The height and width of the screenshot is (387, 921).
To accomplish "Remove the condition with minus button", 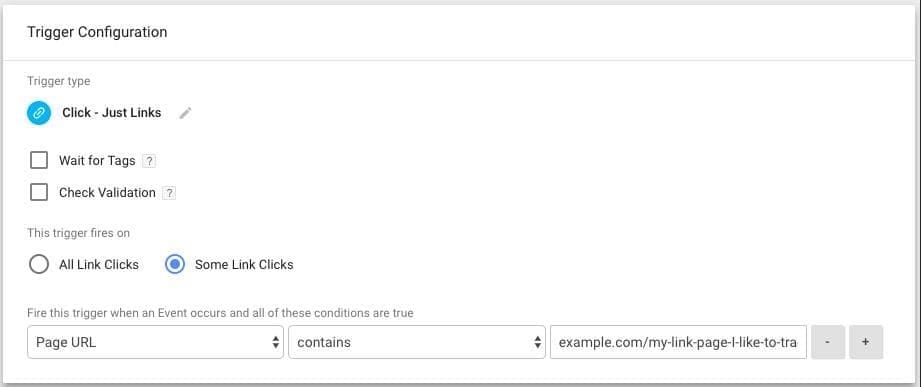I will pos(828,342).
